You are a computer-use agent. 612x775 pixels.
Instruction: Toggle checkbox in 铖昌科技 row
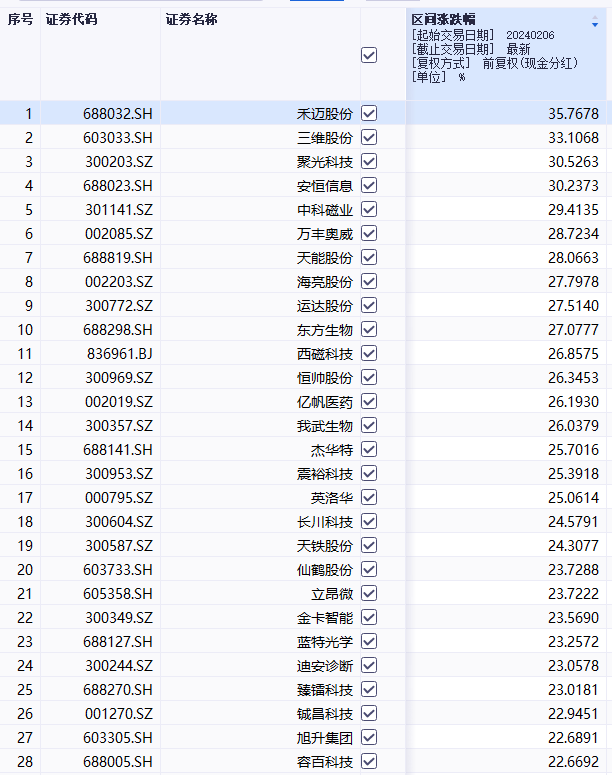(x=369, y=713)
